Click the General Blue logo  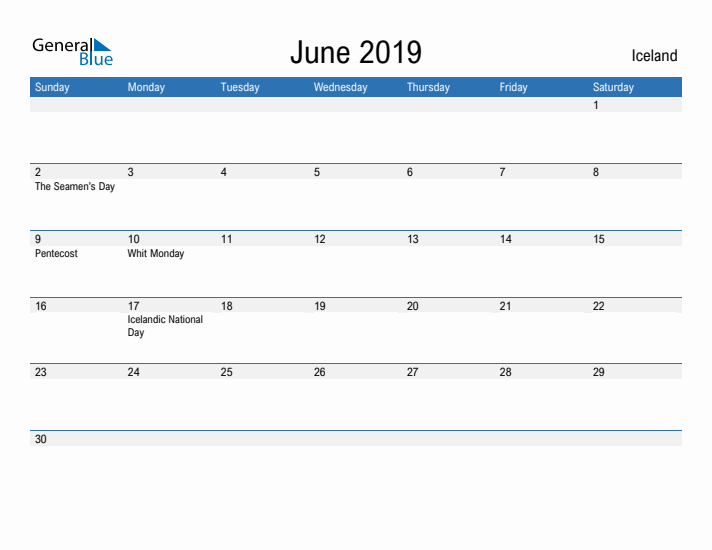(x=72, y=52)
